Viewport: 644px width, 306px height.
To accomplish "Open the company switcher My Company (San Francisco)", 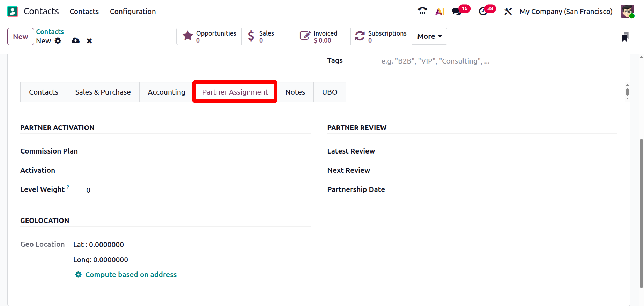I will point(566,12).
